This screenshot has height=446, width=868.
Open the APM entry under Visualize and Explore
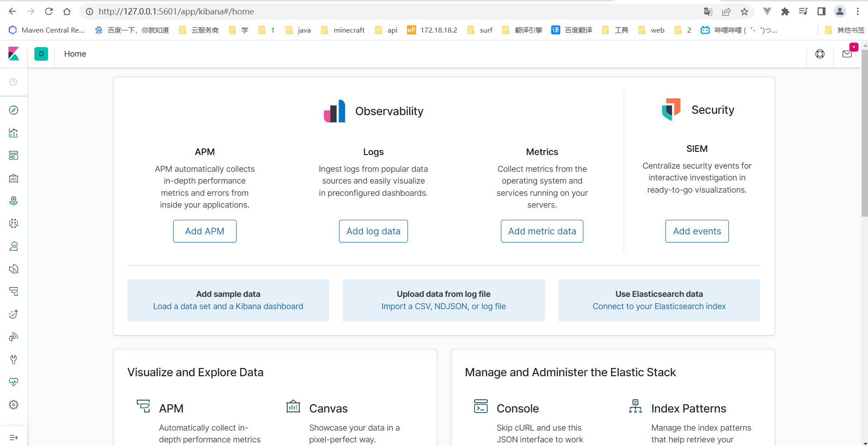coord(171,408)
